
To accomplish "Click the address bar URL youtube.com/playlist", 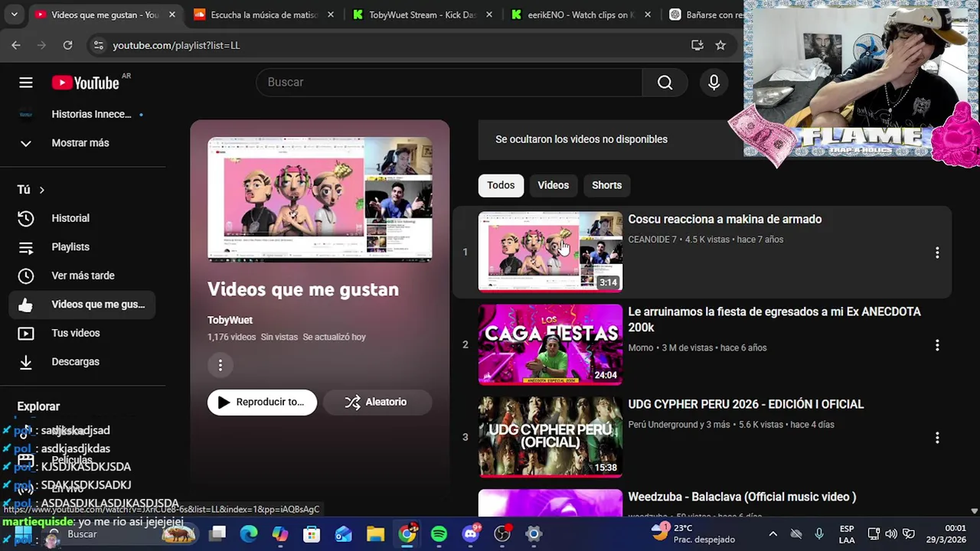I will [176, 45].
